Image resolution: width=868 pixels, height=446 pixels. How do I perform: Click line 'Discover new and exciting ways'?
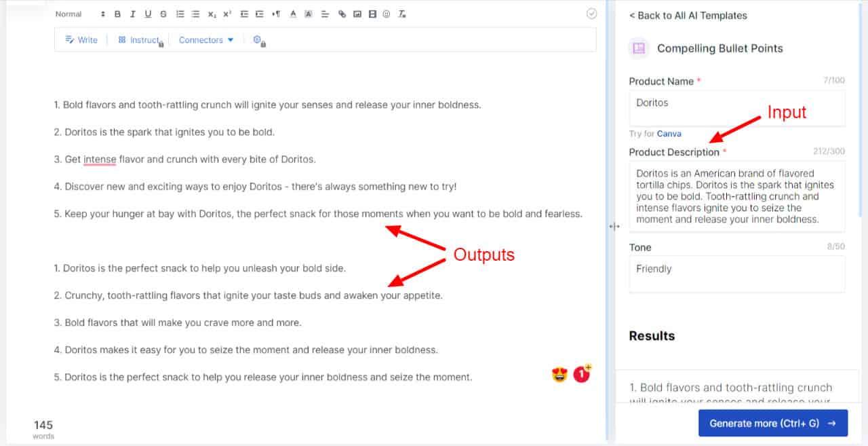coord(255,187)
